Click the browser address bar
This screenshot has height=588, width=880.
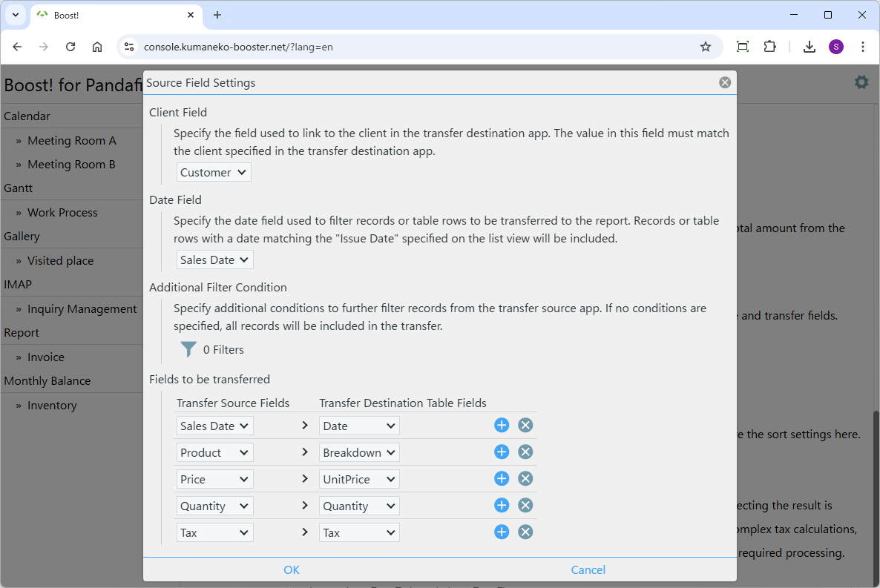416,47
